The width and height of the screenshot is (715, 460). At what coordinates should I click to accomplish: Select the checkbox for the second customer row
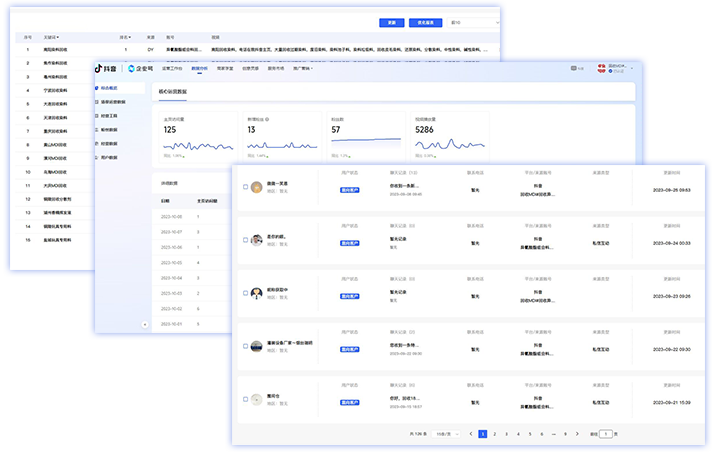tap(245, 239)
